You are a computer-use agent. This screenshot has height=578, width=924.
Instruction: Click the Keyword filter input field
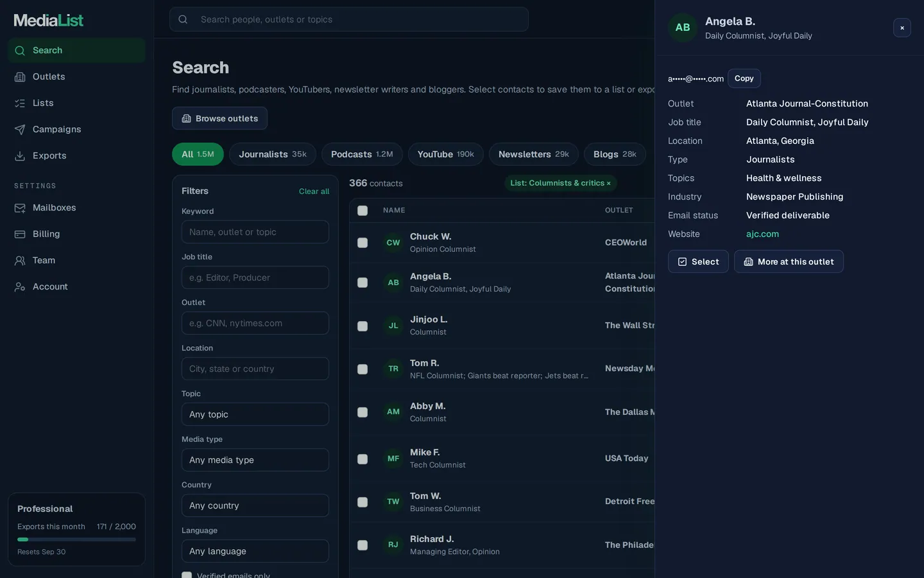(x=255, y=232)
